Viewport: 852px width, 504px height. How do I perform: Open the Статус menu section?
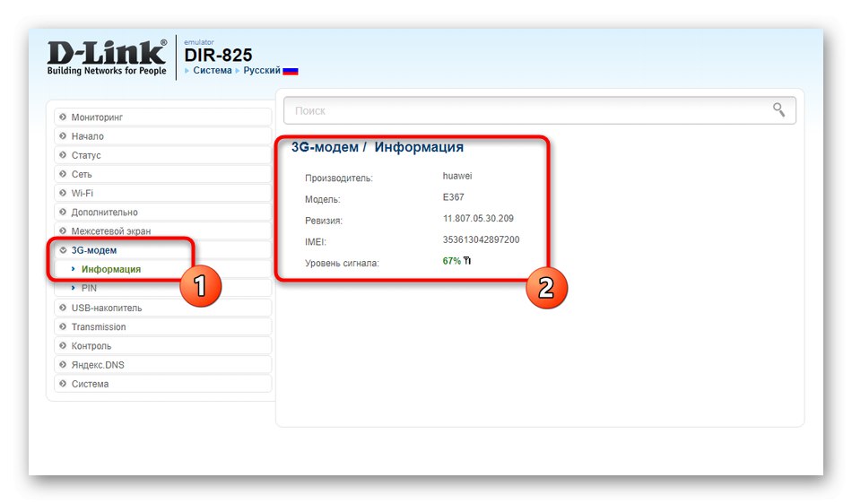[162, 155]
